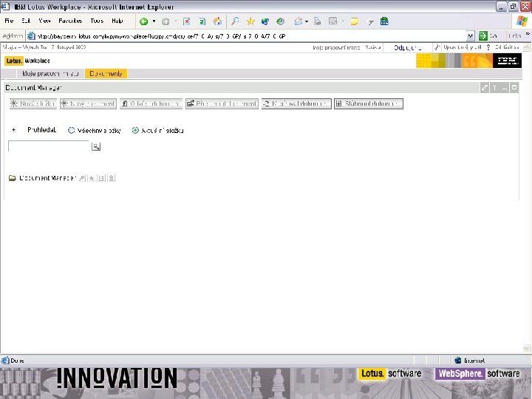
Task: Open the Favorites menu
Action: click(x=70, y=21)
